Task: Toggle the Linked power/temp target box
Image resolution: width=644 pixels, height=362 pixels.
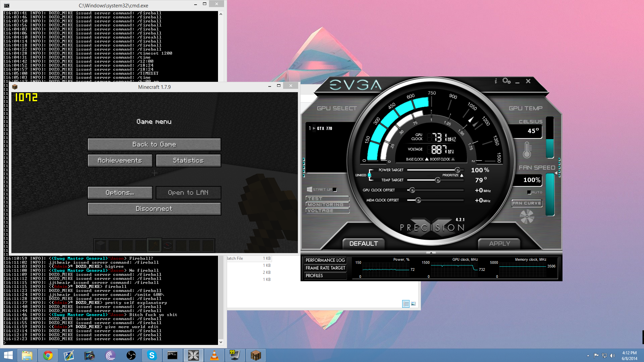Action: click(369, 175)
